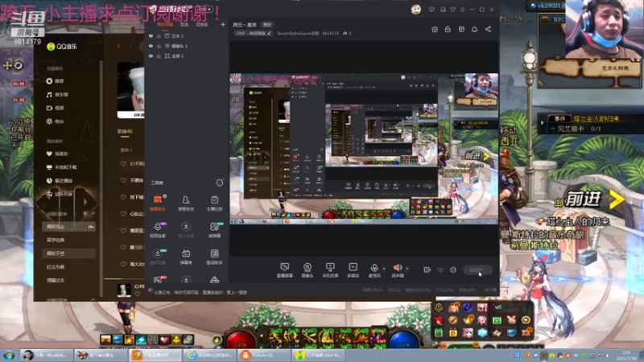Open the gift box icon in header
644x362 pixels.
[435, 29]
